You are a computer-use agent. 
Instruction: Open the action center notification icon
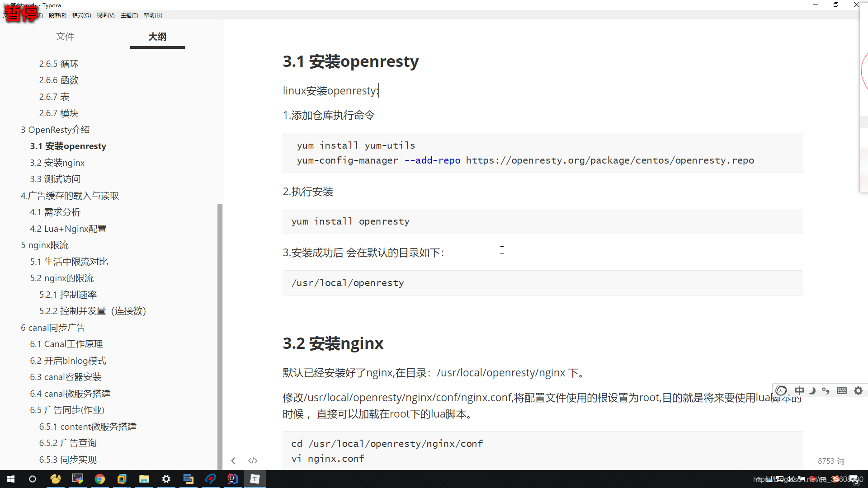pyautogui.click(x=854, y=479)
